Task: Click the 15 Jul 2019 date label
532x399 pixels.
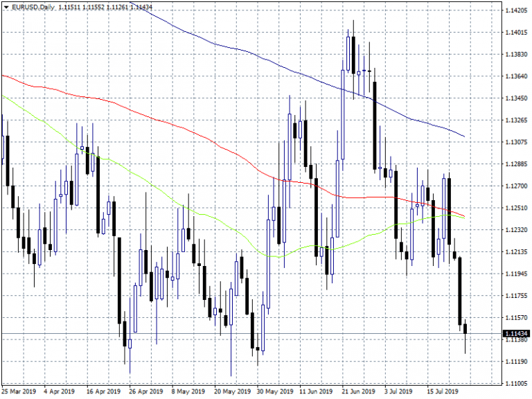Action: coord(444,391)
